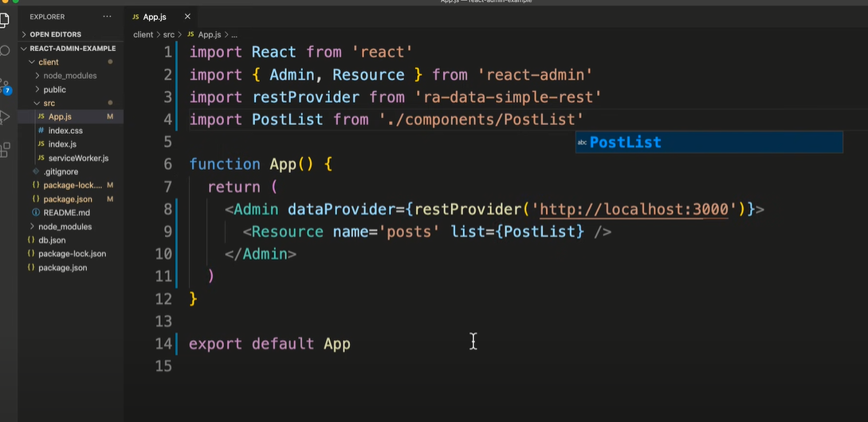Click the src breadcrumb segment
868x422 pixels.
point(168,34)
